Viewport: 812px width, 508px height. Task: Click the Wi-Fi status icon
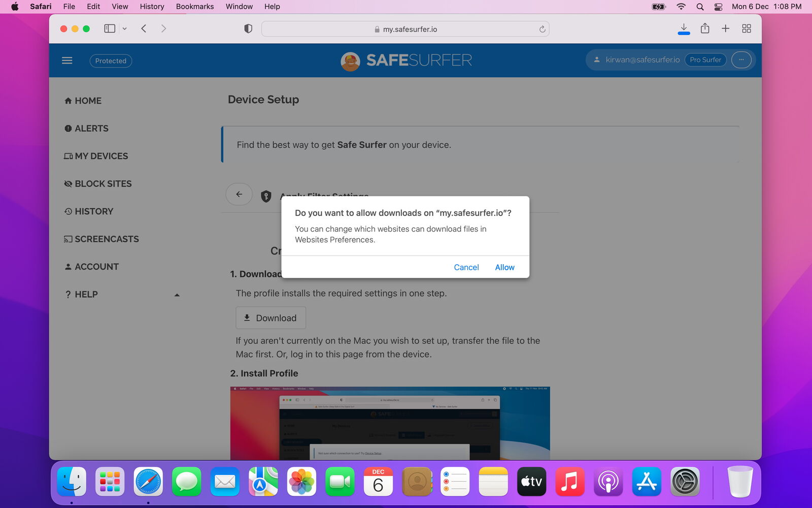[x=681, y=7]
